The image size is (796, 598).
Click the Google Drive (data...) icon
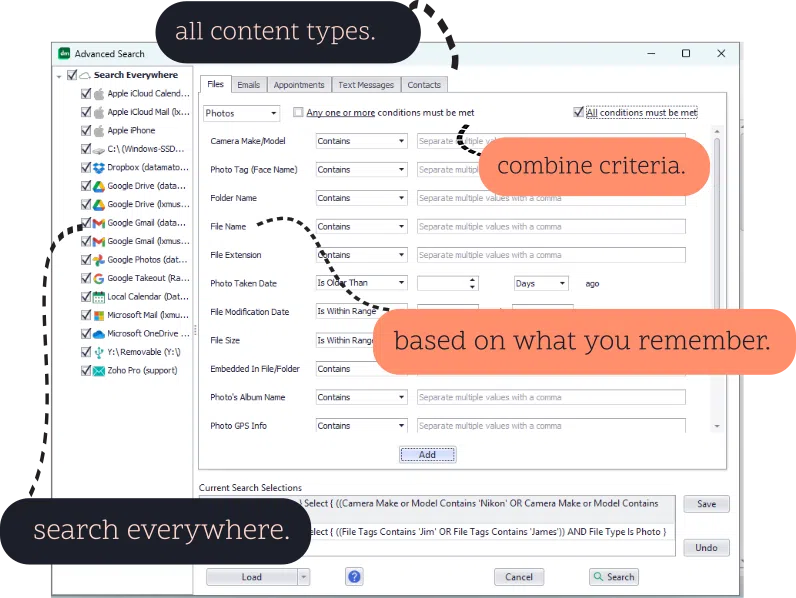pyautogui.click(x=99, y=186)
